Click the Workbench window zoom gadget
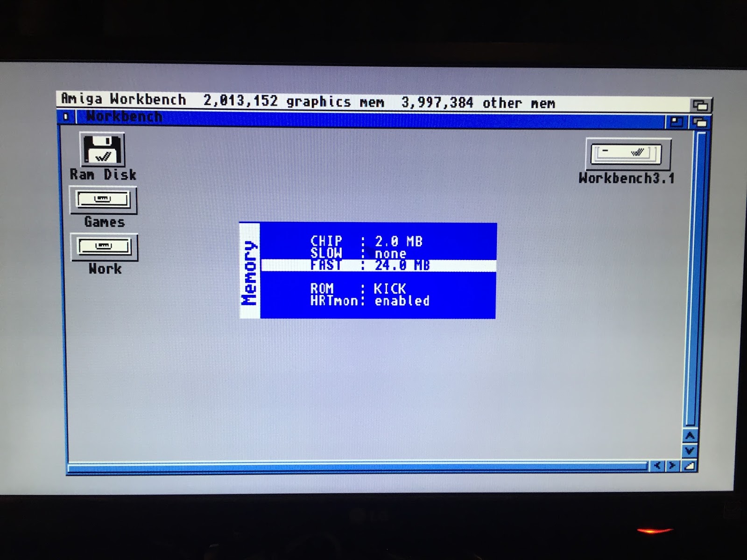 pos(677,122)
